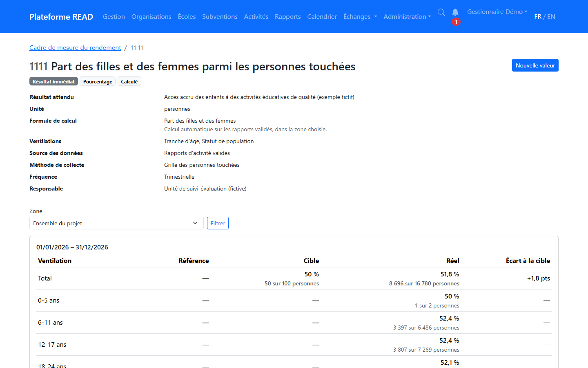This screenshot has height=368, width=588.
Task: Open the Calendrier menu item
Action: (322, 17)
